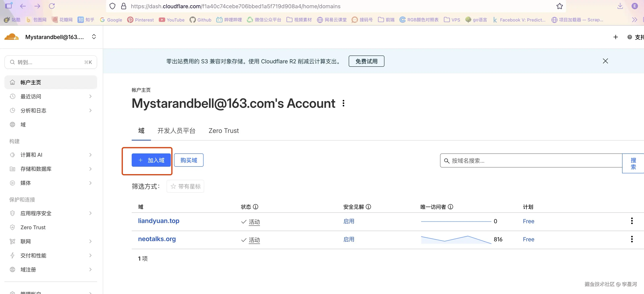644x294 pixels.
Task: Open the browser downloads icon
Action: 620,6
